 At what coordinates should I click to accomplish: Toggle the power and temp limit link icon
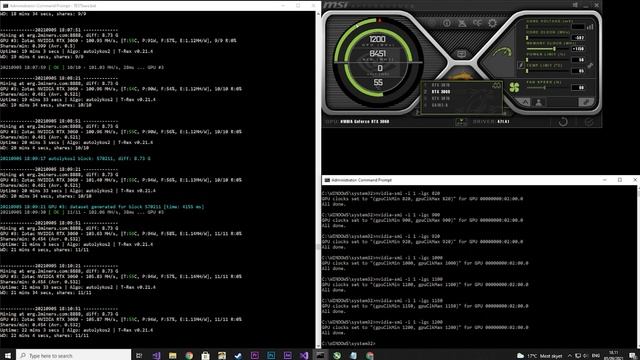coord(590,65)
